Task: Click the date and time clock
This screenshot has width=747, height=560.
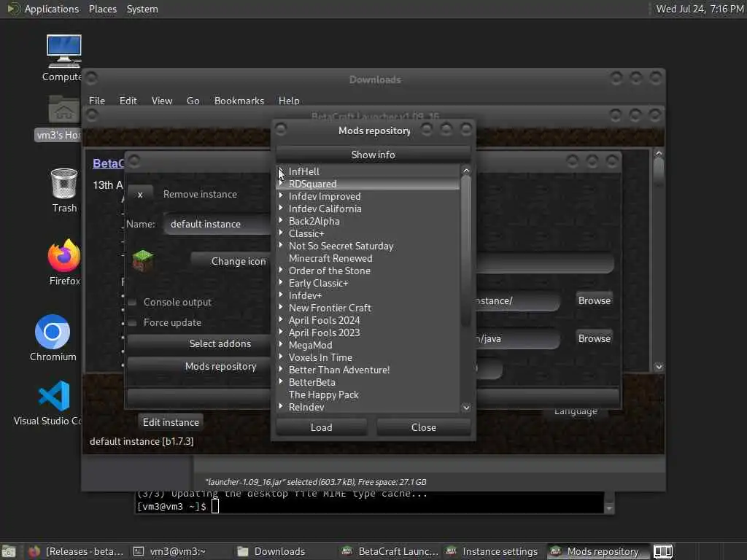Action: tap(700, 9)
